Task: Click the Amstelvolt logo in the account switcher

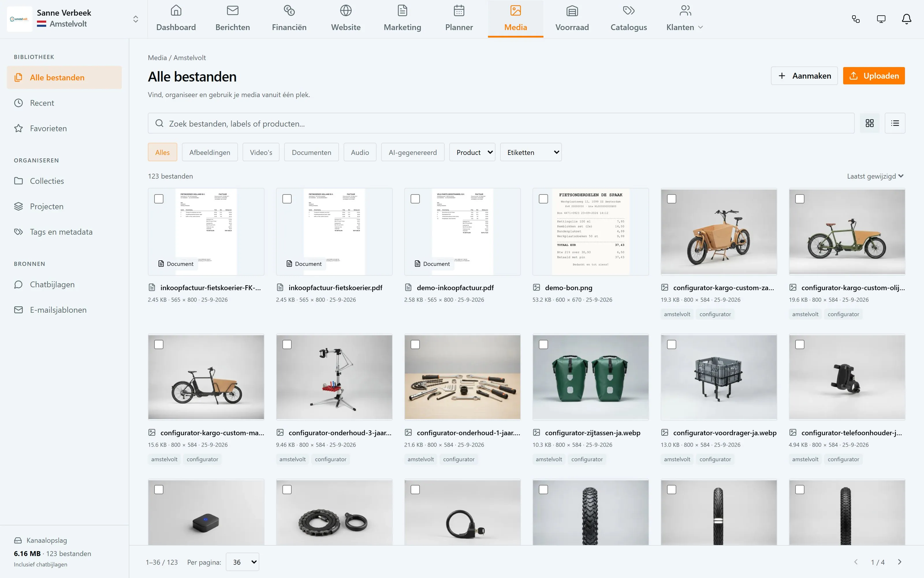Action: [19, 19]
